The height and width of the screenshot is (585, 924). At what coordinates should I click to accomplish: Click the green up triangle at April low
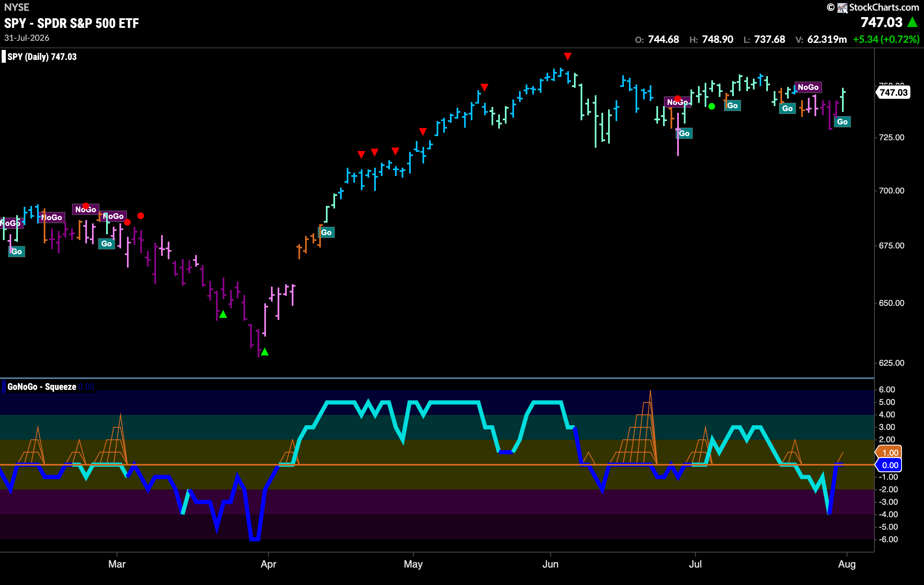[265, 352]
